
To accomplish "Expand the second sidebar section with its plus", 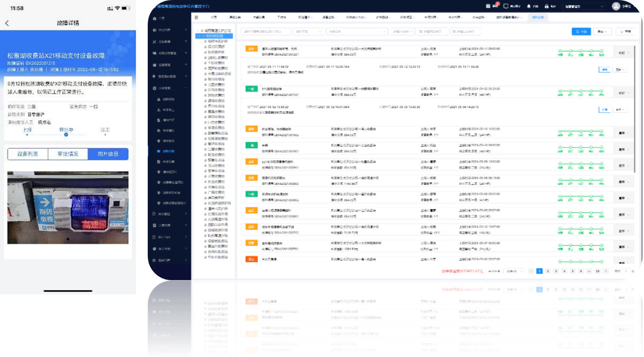I will [186, 41].
